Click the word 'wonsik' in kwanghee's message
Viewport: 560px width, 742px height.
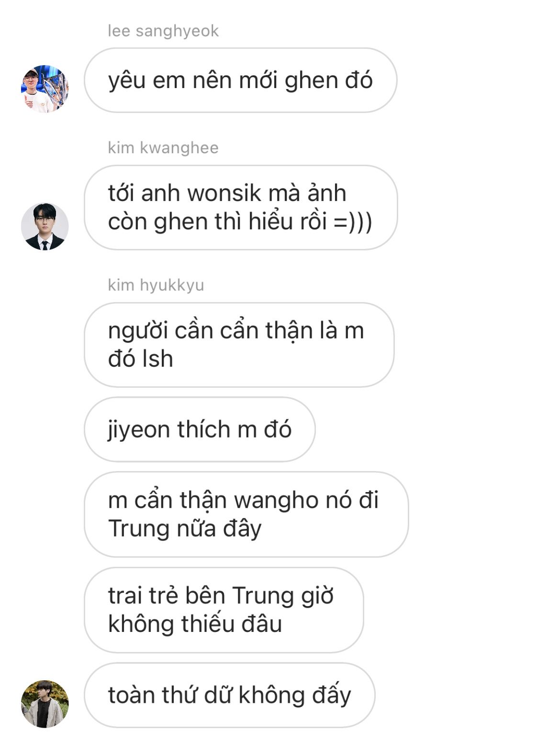click(224, 193)
